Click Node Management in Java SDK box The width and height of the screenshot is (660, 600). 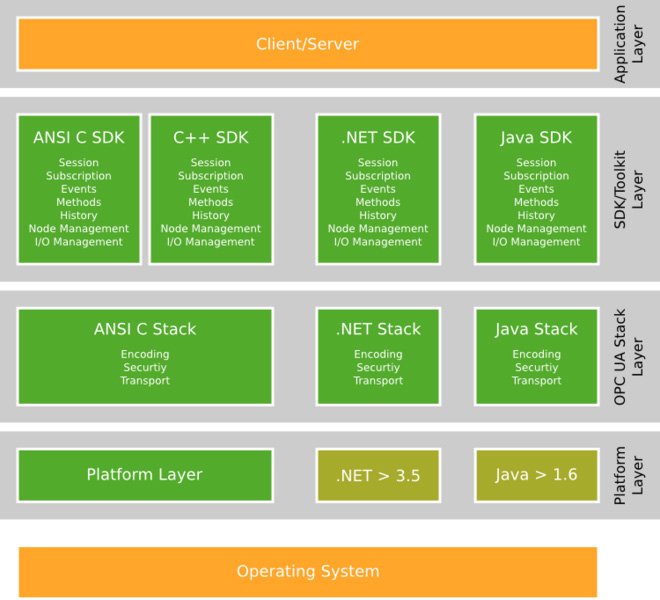536,229
